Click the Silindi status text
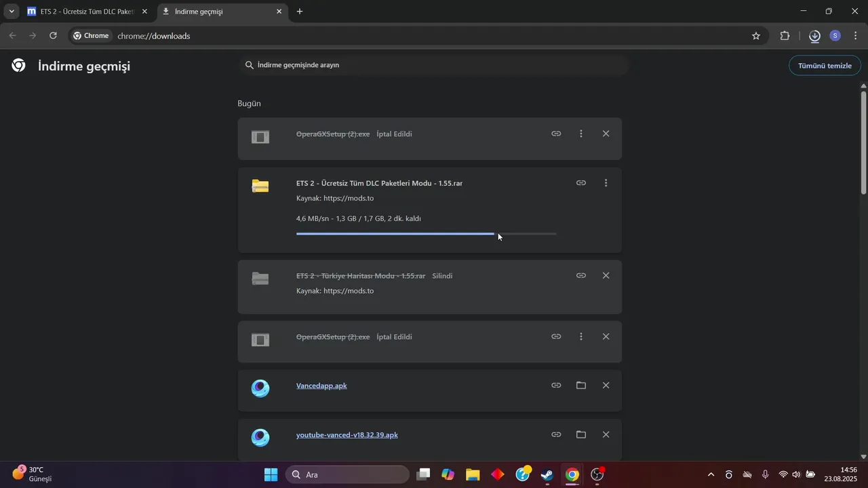The width and height of the screenshot is (868, 488). pyautogui.click(x=442, y=276)
